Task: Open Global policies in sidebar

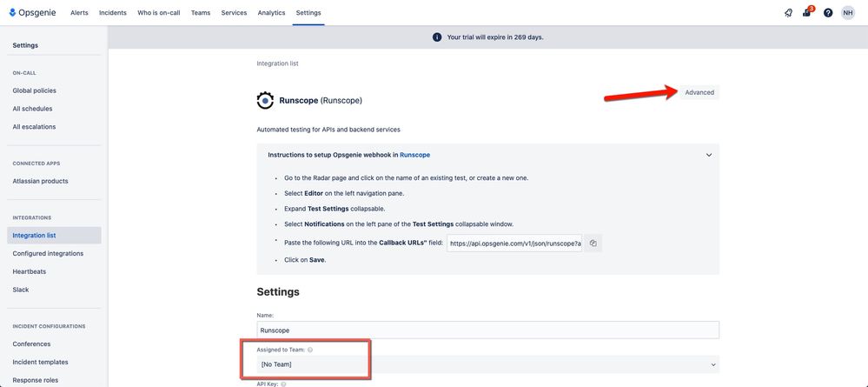Action: coord(35,90)
